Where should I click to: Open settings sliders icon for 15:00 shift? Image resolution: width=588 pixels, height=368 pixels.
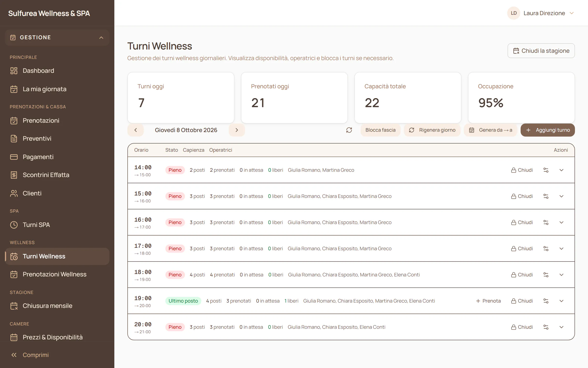546,196
